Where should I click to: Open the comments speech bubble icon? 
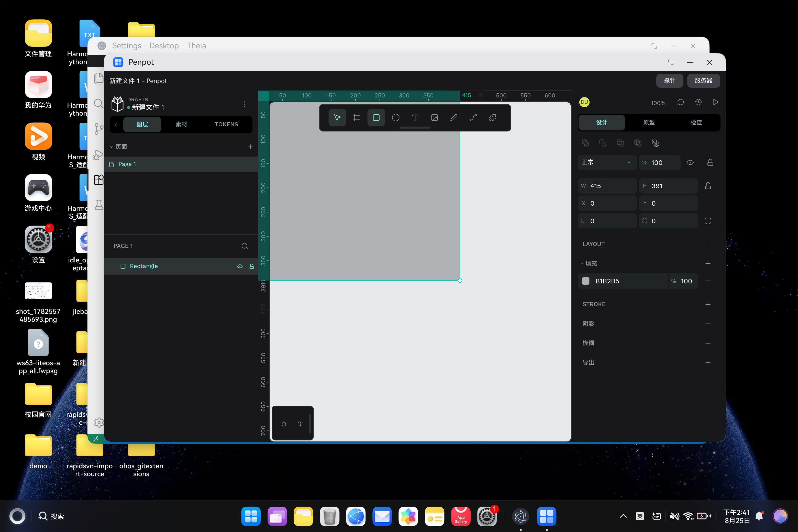pos(680,103)
